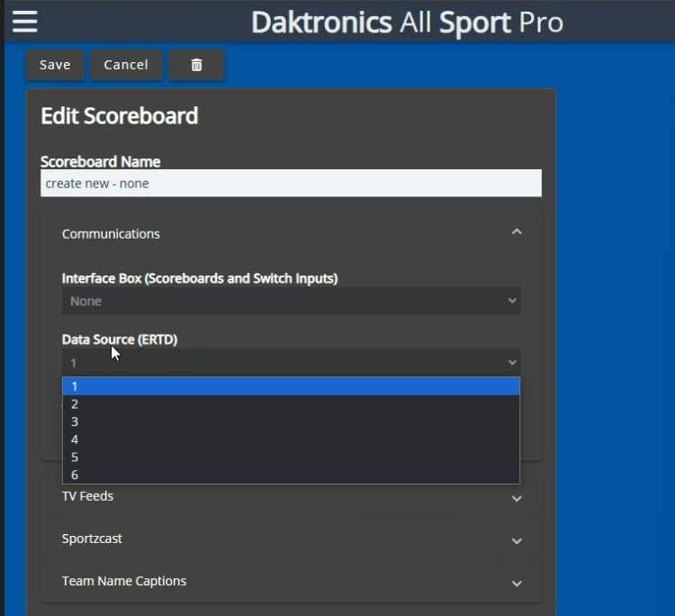Select option 3 in data source list
This screenshot has width=675, height=616.
click(x=291, y=421)
